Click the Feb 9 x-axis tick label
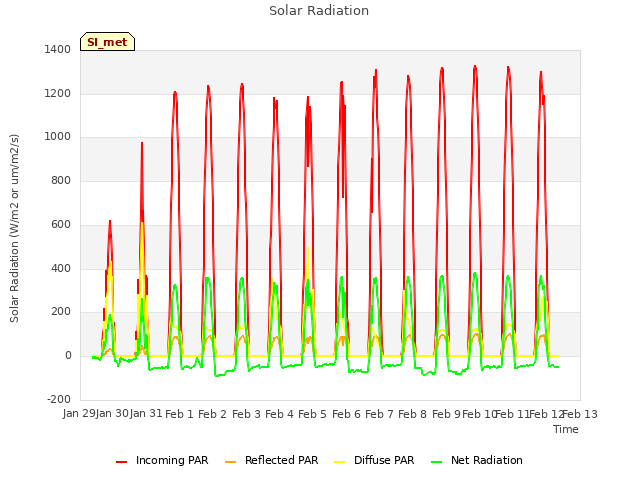640x480 pixels. pyautogui.click(x=446, y=414)
